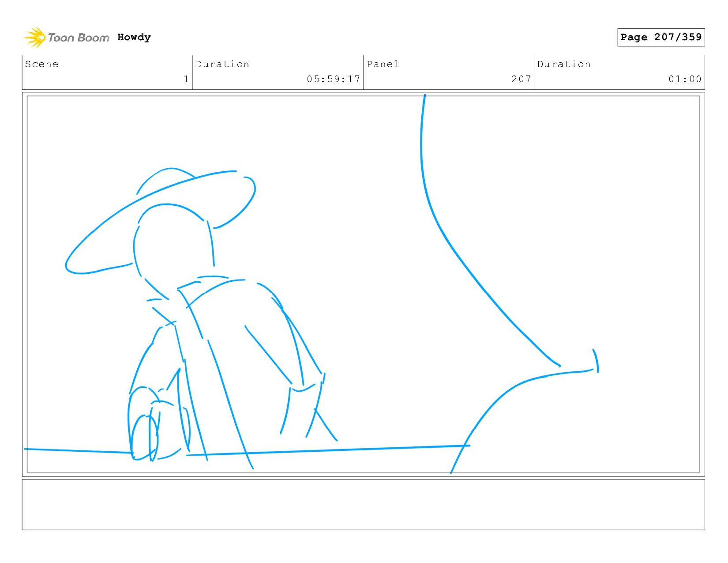This screenshot has width=728, height=563.
Task: Click the 'Page 207/359' box
Action: [661, 37]
